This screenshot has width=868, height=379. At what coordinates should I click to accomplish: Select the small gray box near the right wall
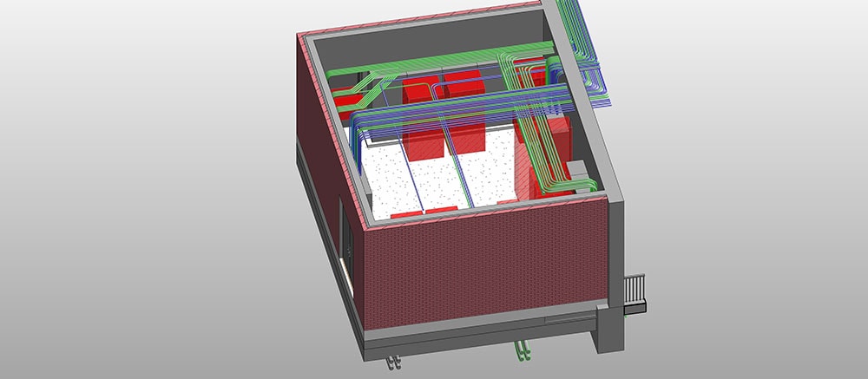pos(576,167)
